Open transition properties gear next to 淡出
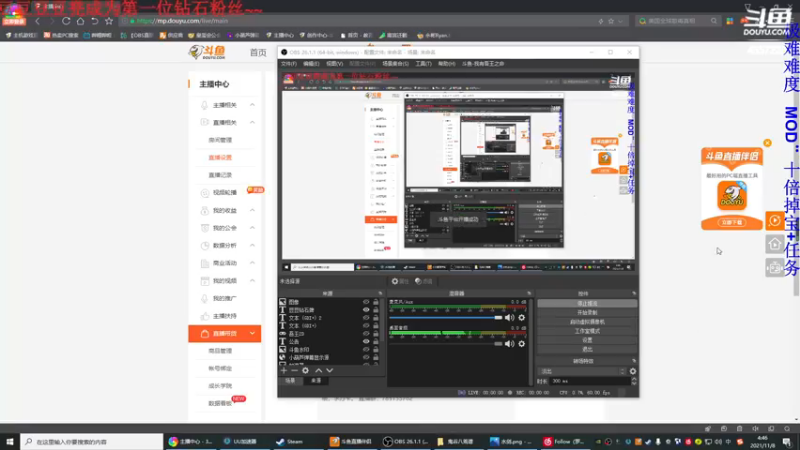The height and width of the screenshot is (450, 800). [633, 371]
